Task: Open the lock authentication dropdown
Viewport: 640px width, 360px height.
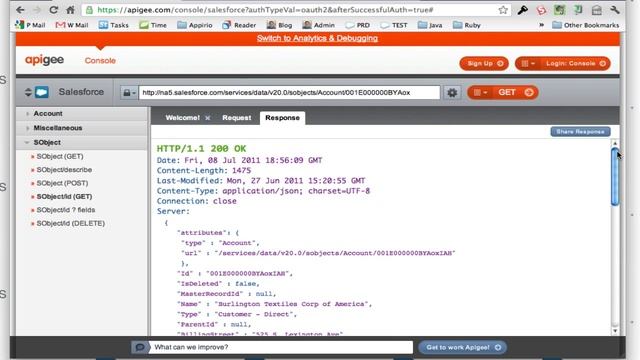Action: [x=129, y=93]
